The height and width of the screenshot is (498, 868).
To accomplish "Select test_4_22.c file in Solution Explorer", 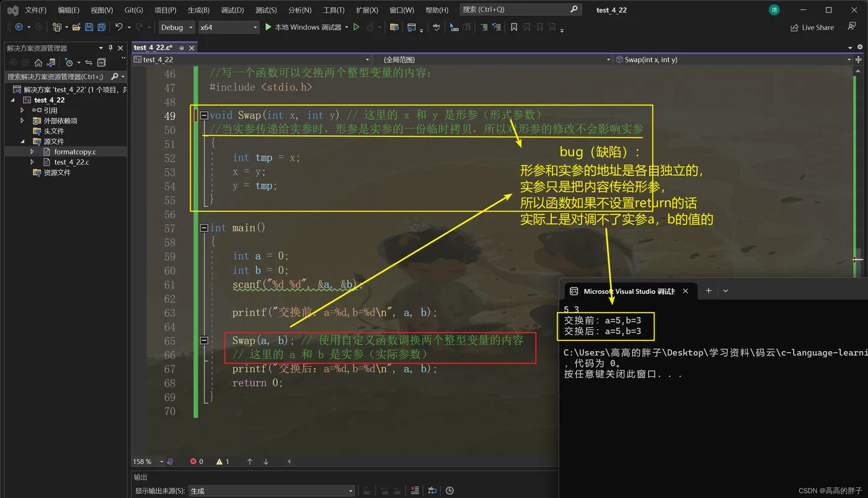I will [x=71, y=162].
